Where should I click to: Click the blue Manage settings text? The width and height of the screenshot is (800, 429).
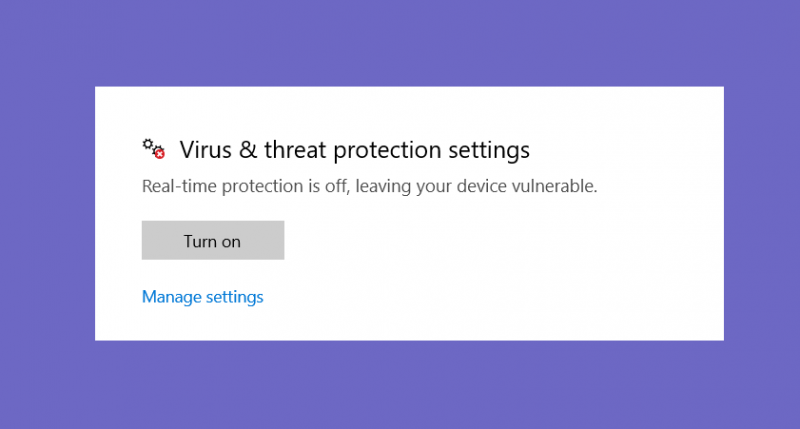pyautogui.click(x=203, y=297)
